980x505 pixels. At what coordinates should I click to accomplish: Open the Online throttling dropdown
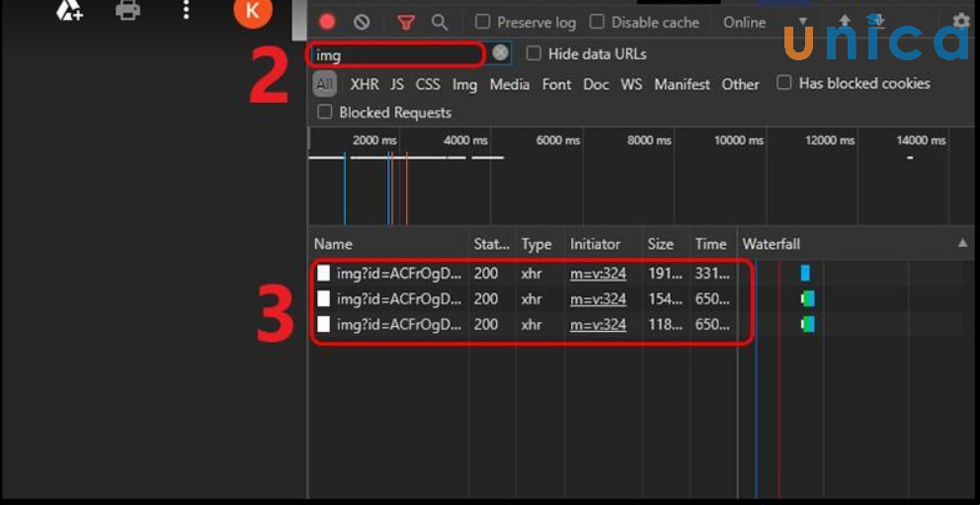[x=765, y=23]
